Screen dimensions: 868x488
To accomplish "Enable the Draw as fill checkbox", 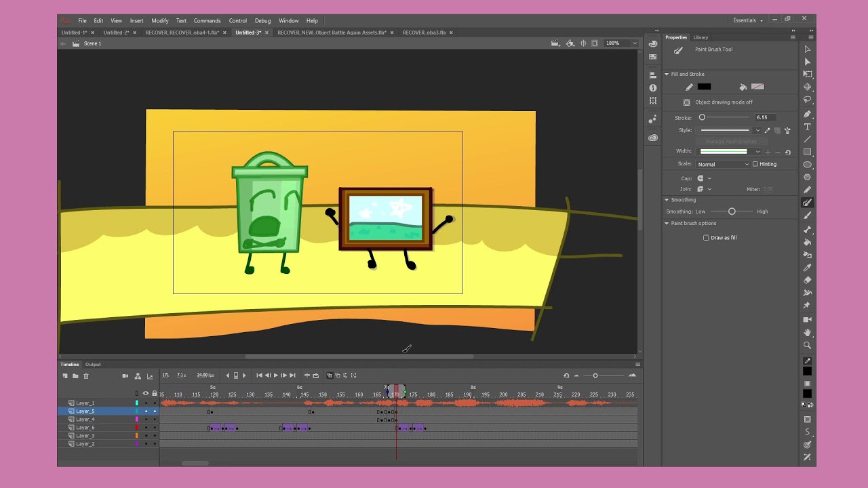I will (706, 238).
